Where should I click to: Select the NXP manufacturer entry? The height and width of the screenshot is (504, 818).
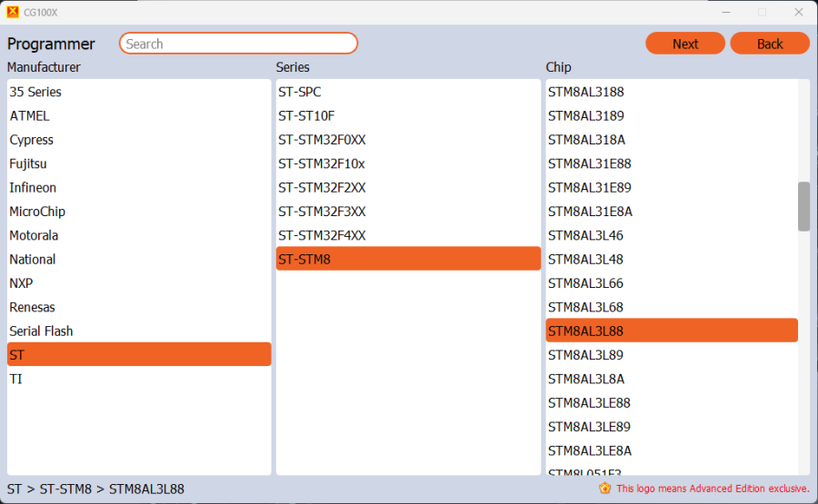point(21,283)
